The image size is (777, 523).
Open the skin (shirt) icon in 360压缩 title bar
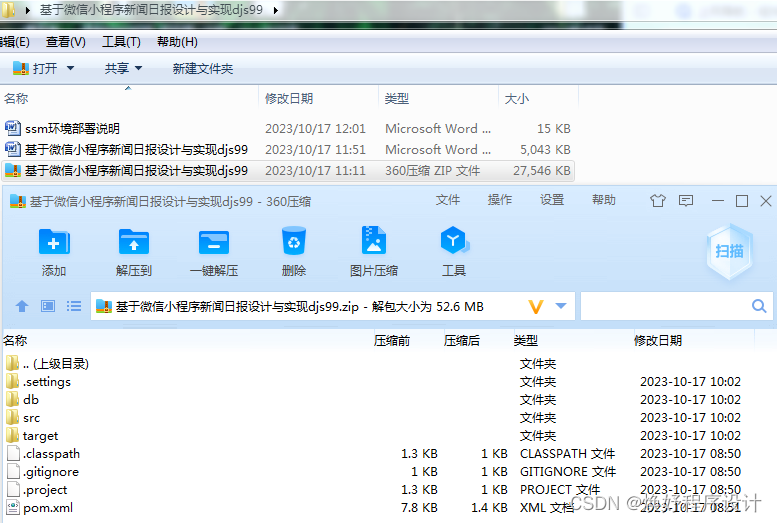658,201
